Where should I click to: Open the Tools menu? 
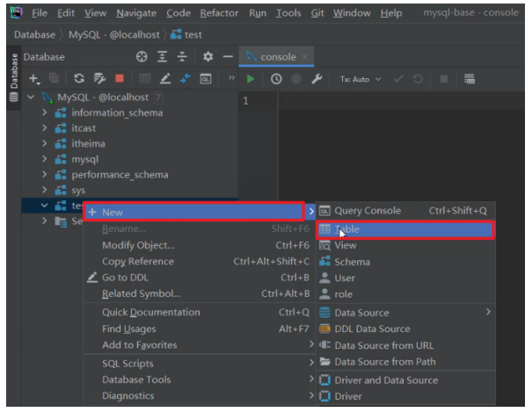[x=288, y=13]
